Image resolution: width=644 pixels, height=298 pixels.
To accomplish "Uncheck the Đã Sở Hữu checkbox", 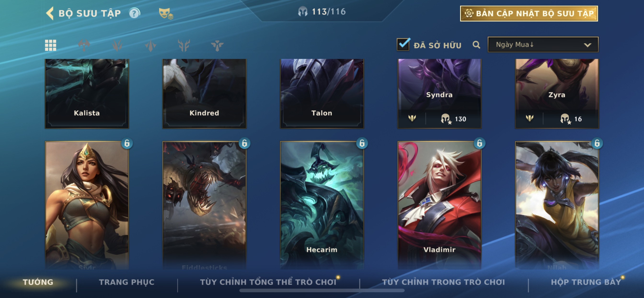I will click(403, 45).
